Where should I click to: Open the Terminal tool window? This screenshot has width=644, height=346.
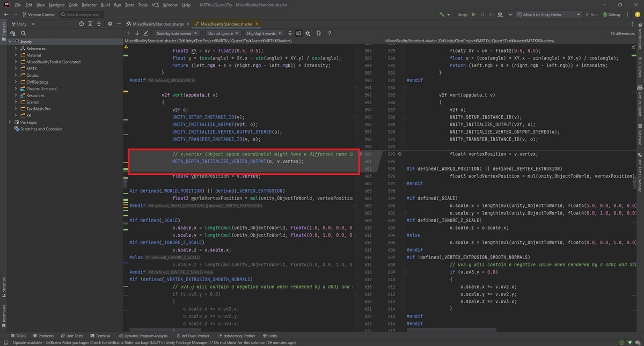tap(99, 336)
